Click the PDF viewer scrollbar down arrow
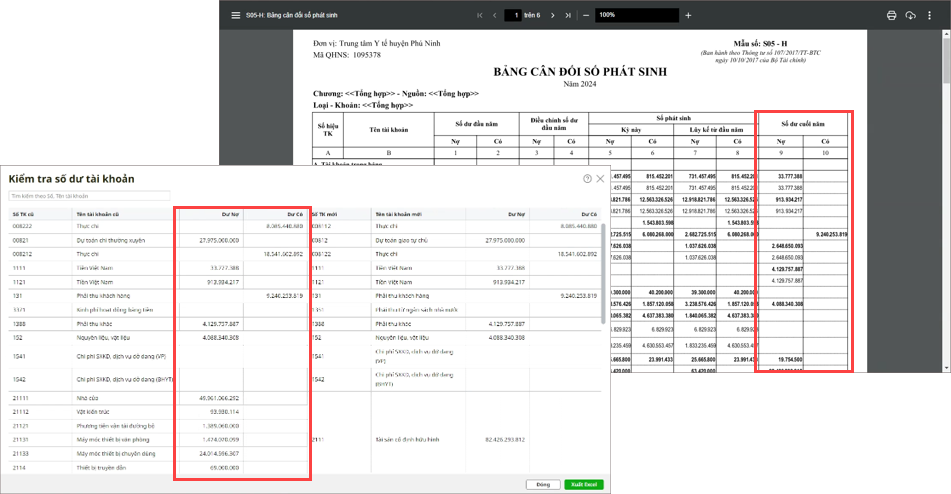The image size is (951, 494). 946,369
